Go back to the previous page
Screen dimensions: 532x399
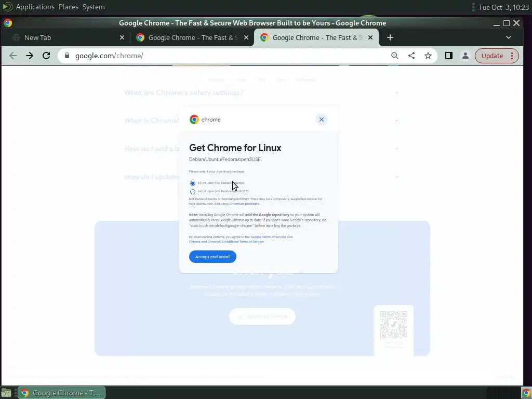13,56
